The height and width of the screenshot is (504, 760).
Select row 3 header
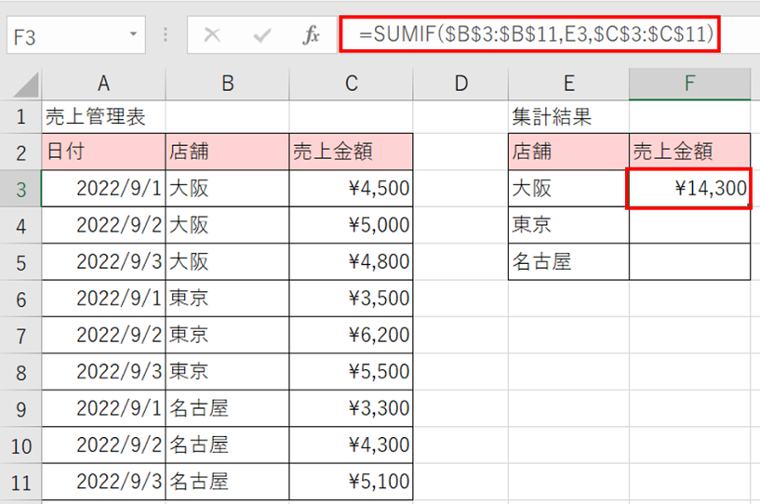(x=21, y=189)
